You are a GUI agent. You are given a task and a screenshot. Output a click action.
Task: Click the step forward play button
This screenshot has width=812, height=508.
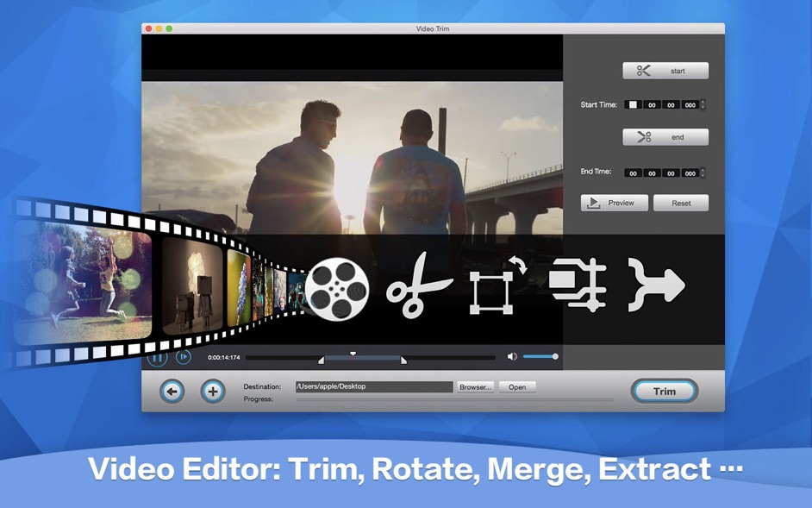[183, 356]
